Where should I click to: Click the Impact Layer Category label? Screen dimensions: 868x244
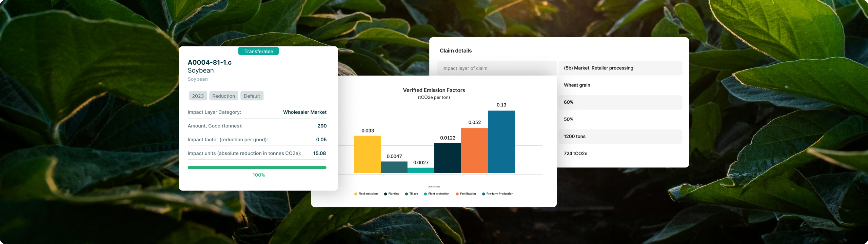pos(214,112)
